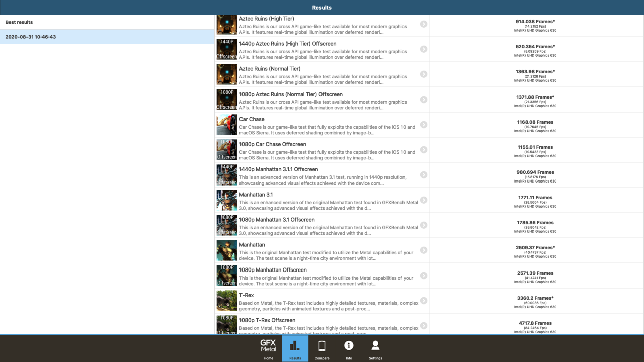Click the 980.694 Frames score
644x362 pixels.
click(x=535, y=172)
